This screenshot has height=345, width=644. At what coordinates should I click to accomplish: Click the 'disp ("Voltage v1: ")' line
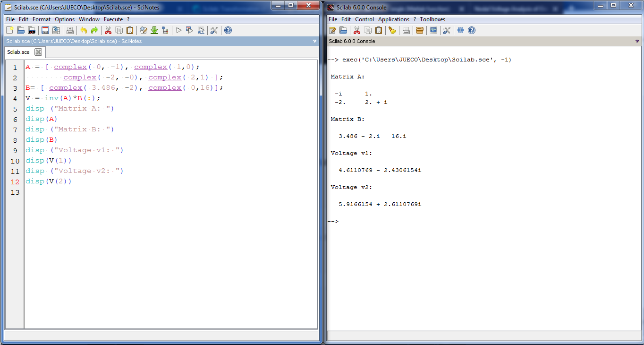pyautogui.click(x=75, y=150)
